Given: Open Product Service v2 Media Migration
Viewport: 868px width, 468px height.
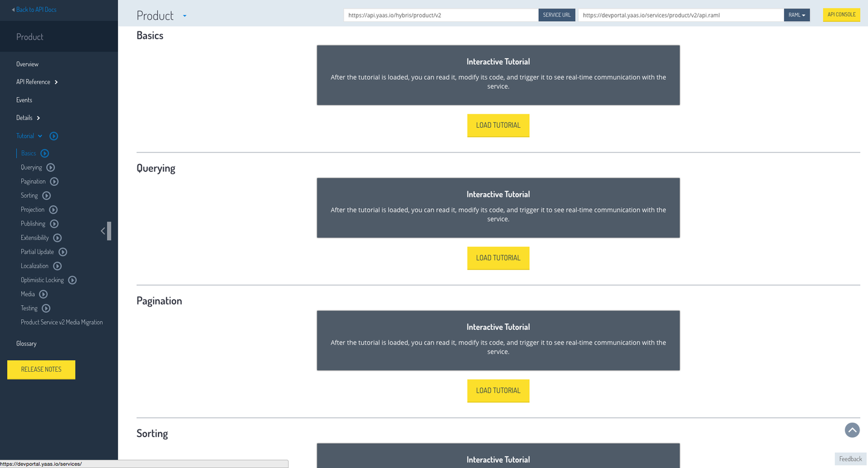Looking at the screenshot, I should [62, 322].
